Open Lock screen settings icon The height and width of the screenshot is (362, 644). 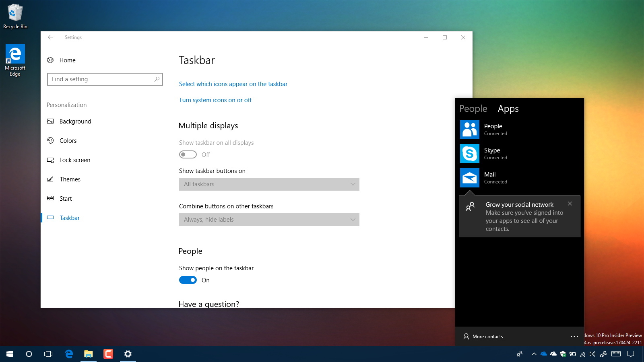pyautogui.click(x=50, y=160)
